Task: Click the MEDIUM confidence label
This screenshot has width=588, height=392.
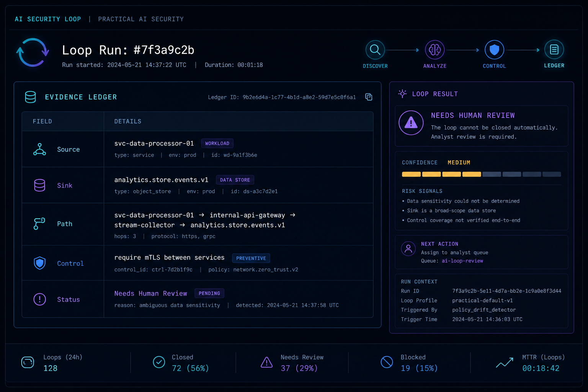Action: pyautogui.click(x=459, y=163)
